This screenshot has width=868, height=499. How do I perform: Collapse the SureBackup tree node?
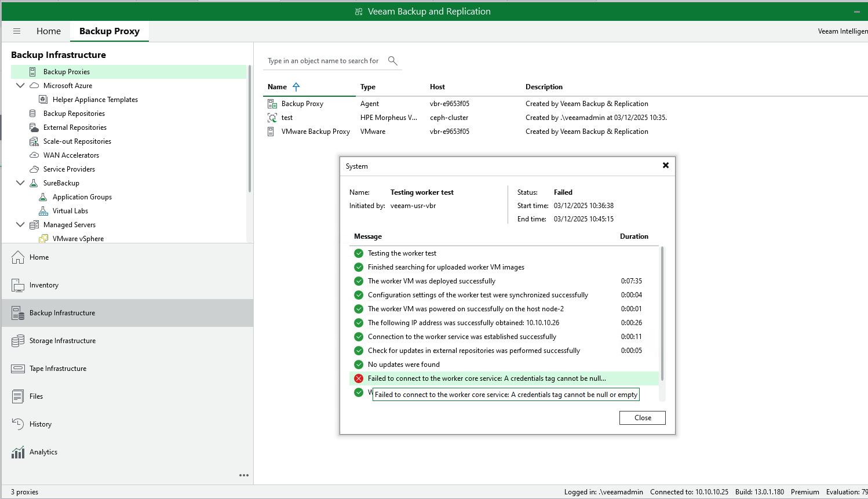(x=20, y=183)
